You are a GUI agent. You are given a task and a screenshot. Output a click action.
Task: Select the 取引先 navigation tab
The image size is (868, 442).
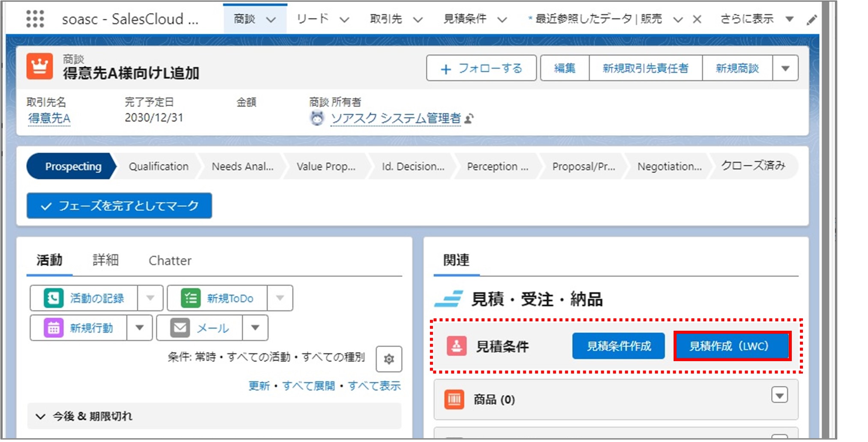click(386, 19)
